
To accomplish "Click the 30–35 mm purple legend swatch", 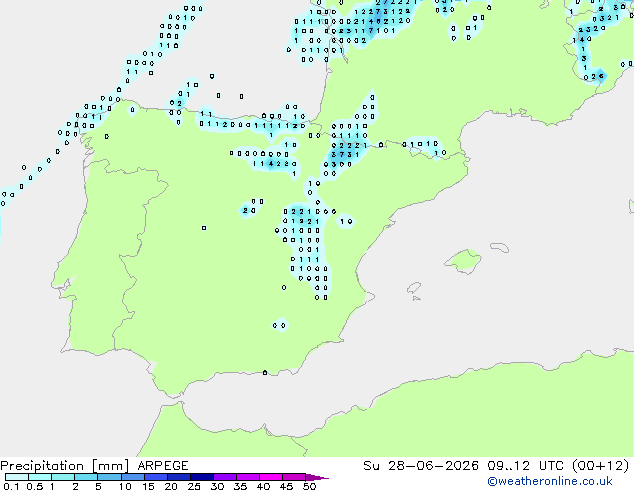I will coord(224,477).
